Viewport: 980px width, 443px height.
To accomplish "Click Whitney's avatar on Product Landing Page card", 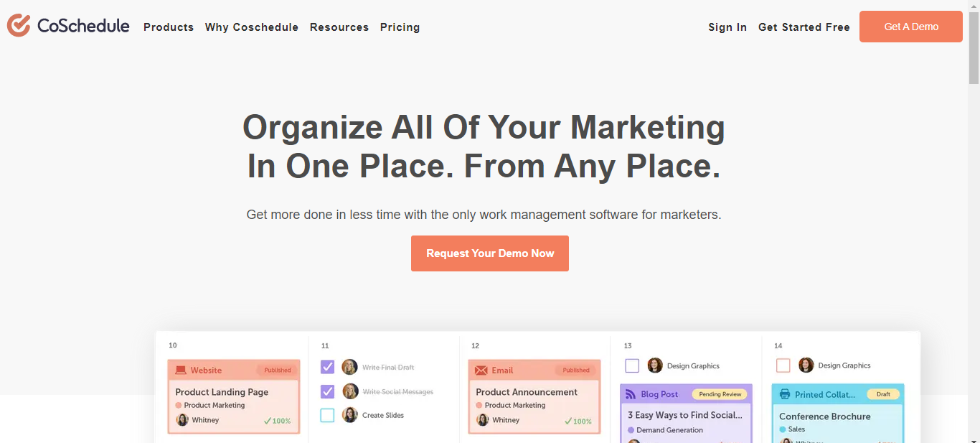I will click(x=182, y=420).
